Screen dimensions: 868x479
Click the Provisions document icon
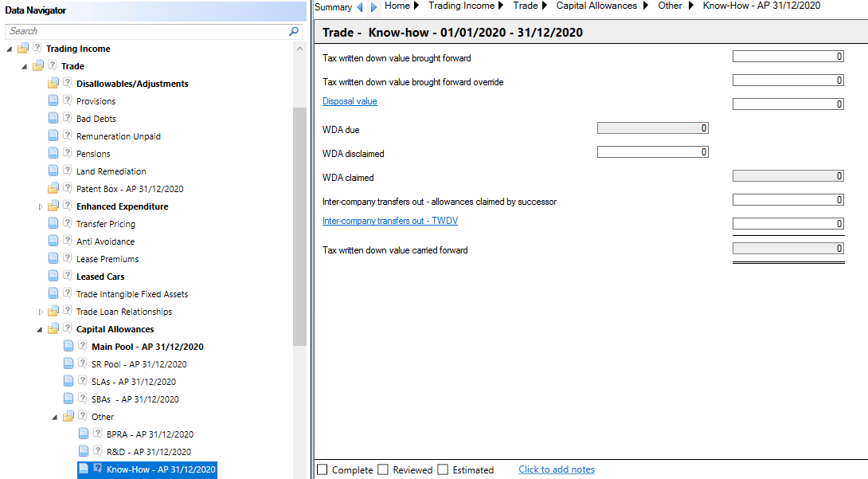53,101
